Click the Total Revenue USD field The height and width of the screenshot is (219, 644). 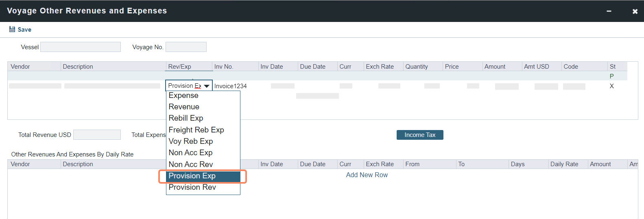point(97,135)
